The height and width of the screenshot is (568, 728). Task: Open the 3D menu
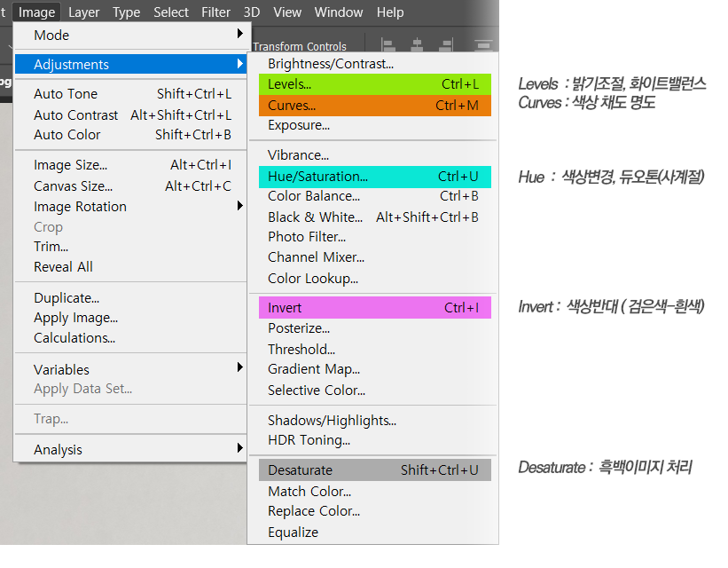click(252, 12)
